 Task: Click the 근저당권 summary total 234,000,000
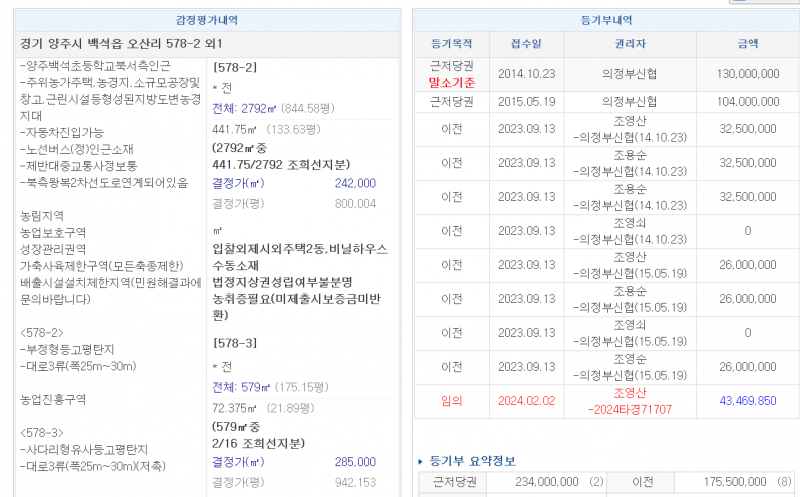tap(545, 482)
